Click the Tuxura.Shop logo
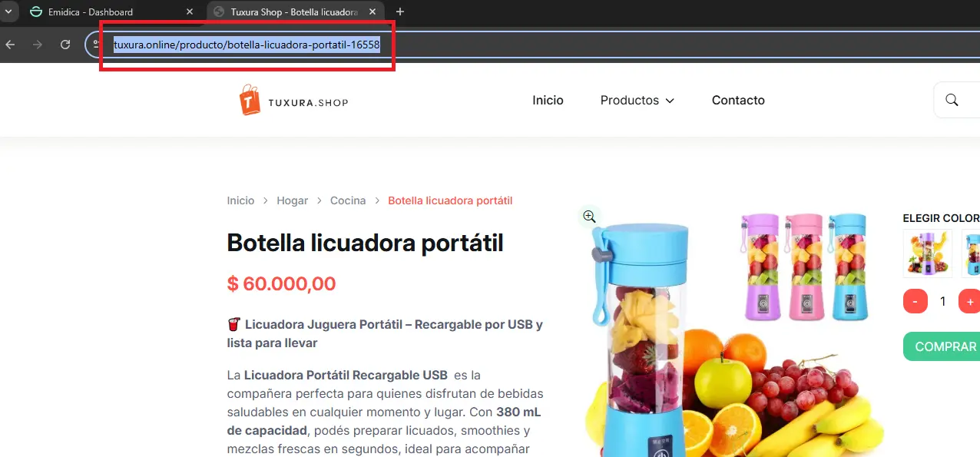Viewport: 980px width, 457px height. pyautogui.click(x=293, y=101)
